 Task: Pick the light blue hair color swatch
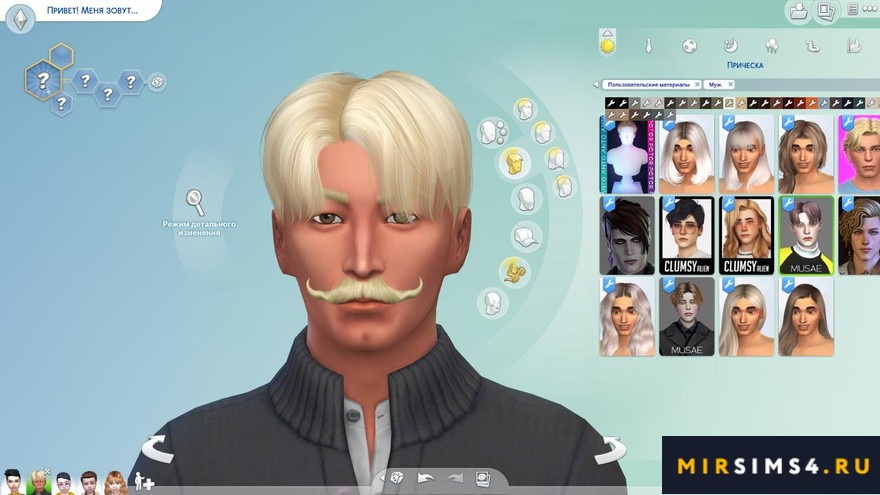pos(824,103)
